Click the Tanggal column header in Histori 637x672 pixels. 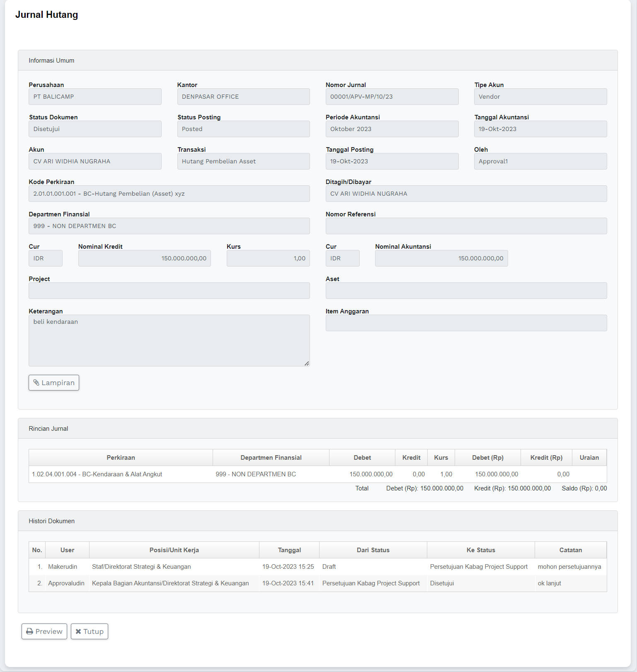[289, 550]
